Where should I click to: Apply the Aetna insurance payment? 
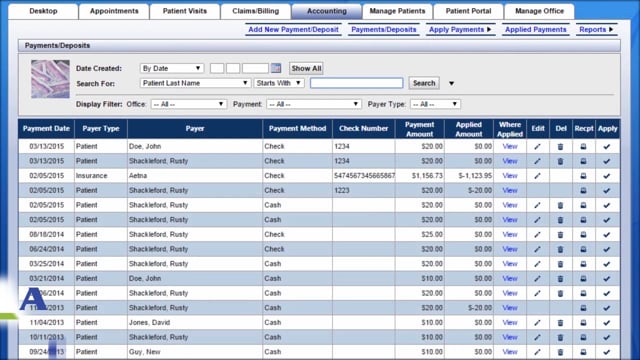point(607,176)
